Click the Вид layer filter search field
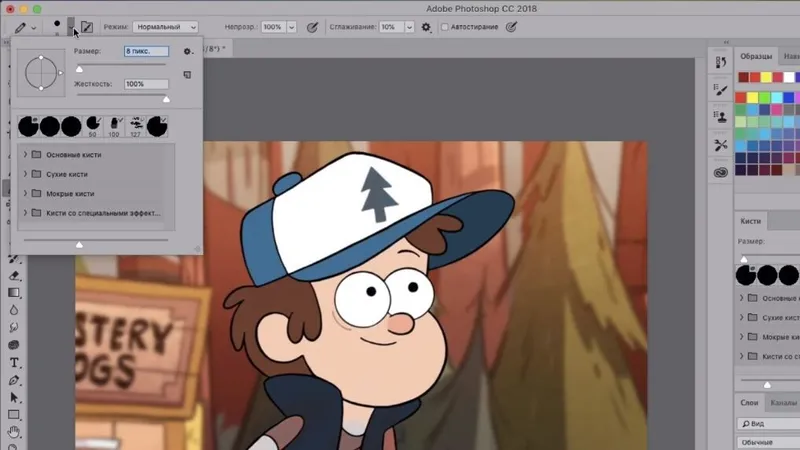800x450 pixels. pos(768,423)
